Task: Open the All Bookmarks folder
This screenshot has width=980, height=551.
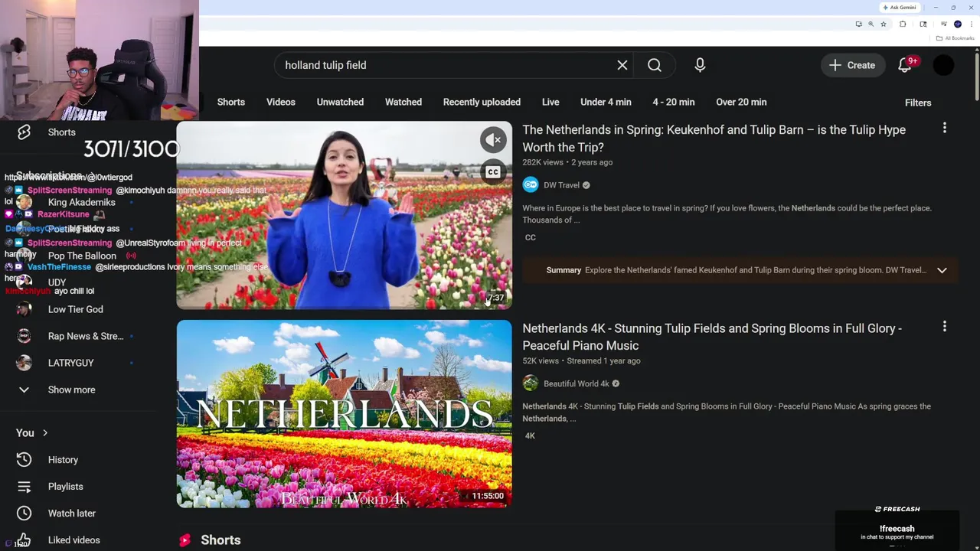Action: coord(955,38)
